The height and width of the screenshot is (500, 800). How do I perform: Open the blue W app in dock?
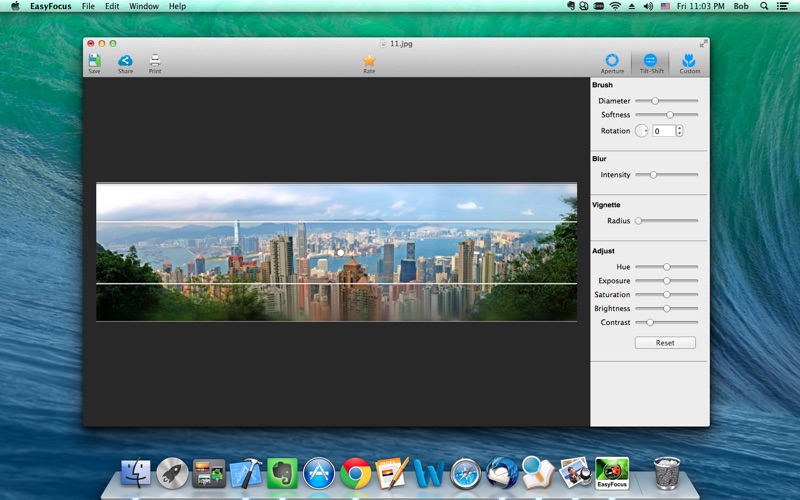[428, 473]
